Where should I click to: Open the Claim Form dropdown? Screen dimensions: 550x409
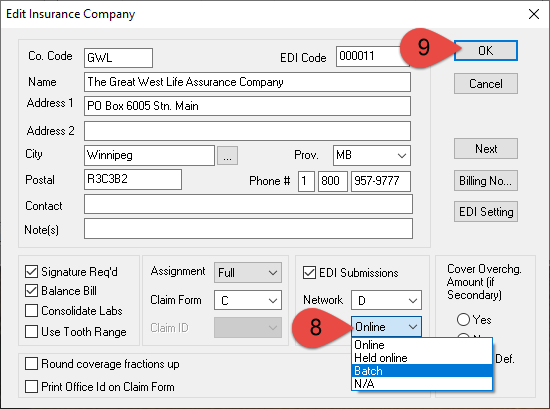[x=248, y=300]
